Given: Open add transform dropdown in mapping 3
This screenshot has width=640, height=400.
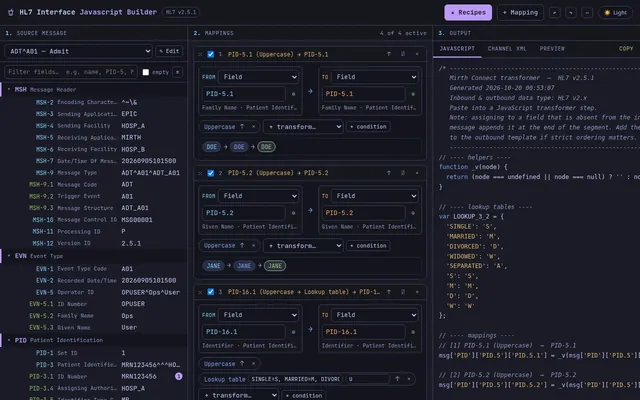Looking at the screenshot, I should click(239, 395).
